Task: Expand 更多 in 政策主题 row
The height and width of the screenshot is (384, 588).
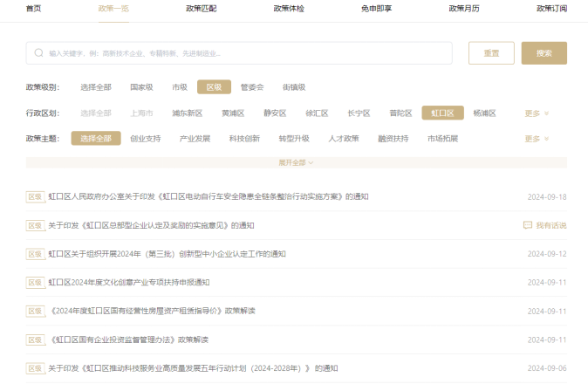Action: (537, 139)
